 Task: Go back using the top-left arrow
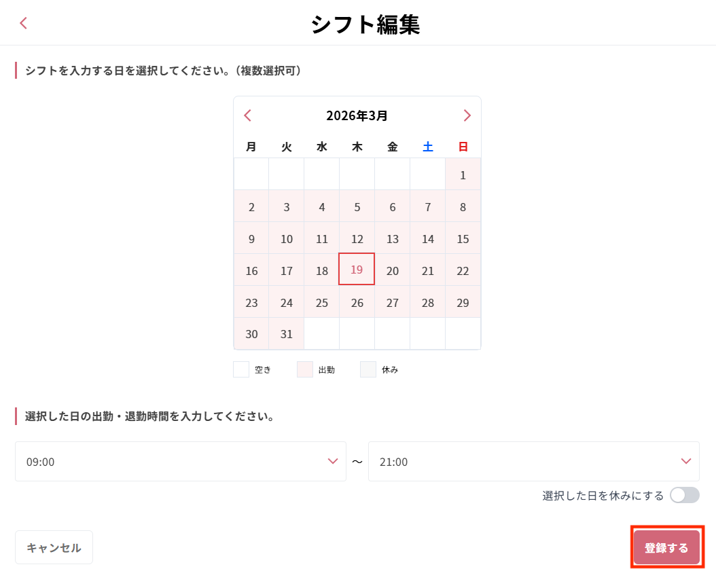point(24,23)
